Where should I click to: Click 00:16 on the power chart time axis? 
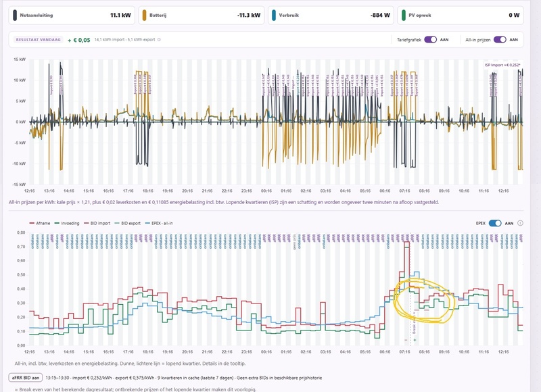coord(266,191)
